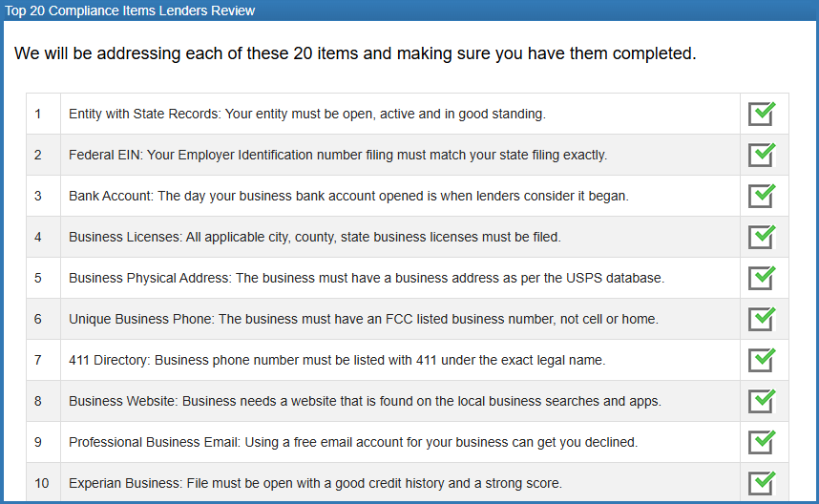Uncheck the Experian Business checkbox
This screenshot has height=504, width=819.
tap(761, 483)
